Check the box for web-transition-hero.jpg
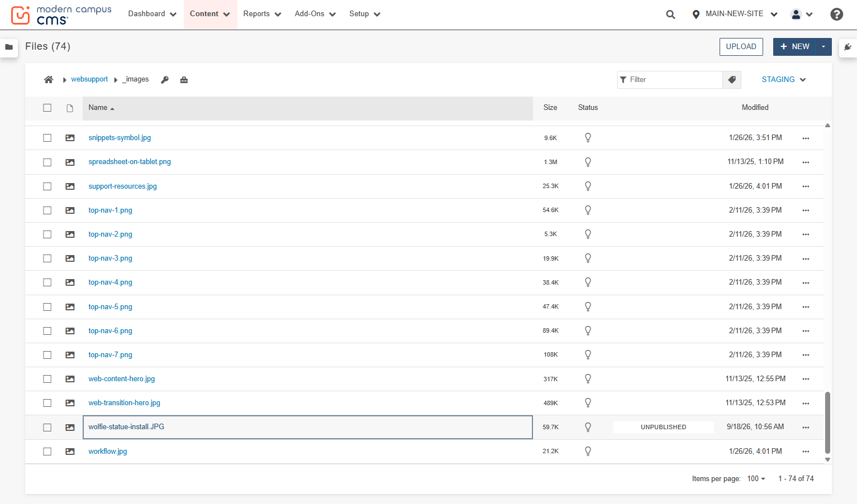This screenshot has width=857, height=504. tap(47, 403)
